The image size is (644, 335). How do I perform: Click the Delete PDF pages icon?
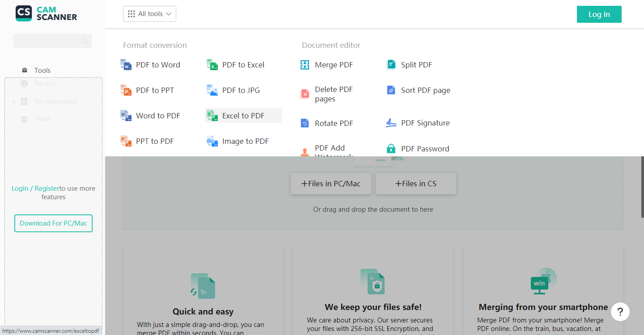pyautogui.click(x=305, y=94)
